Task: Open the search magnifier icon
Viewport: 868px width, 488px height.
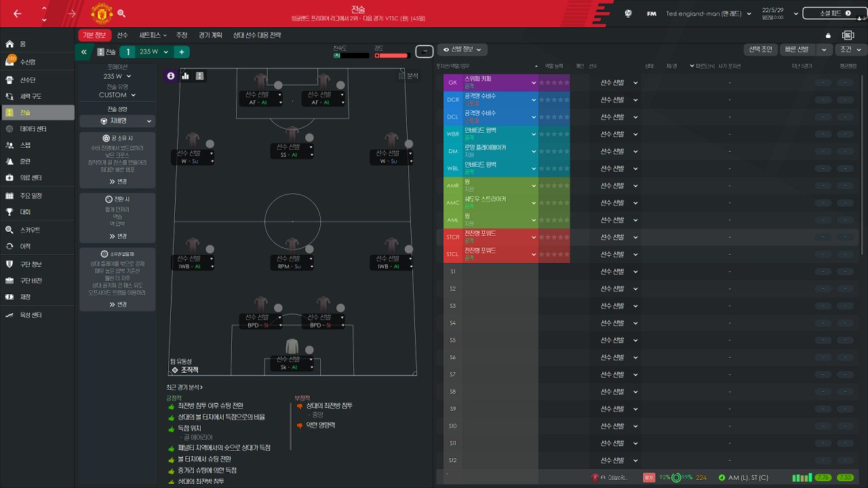Action: tap(121, 13)
